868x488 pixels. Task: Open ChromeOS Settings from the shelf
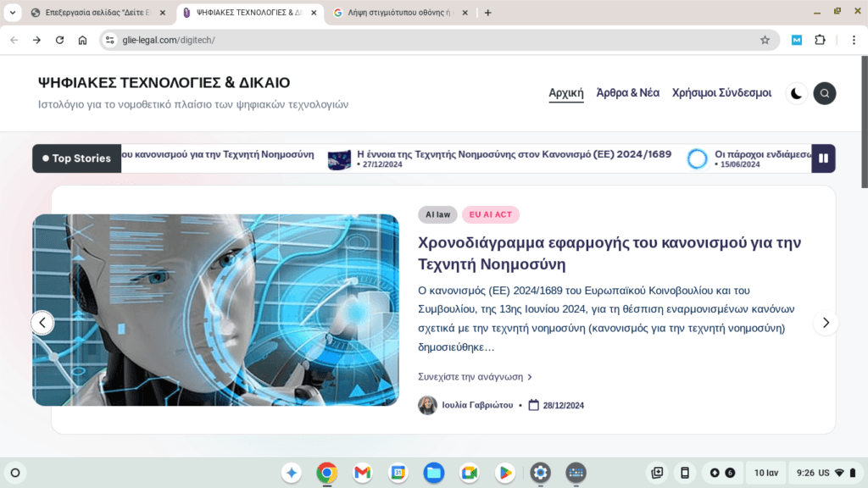540,473
